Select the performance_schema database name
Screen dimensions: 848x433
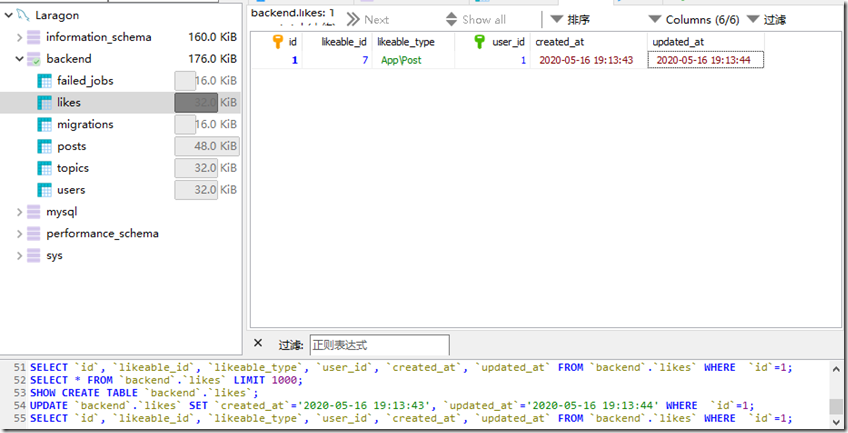click(102, 234)
